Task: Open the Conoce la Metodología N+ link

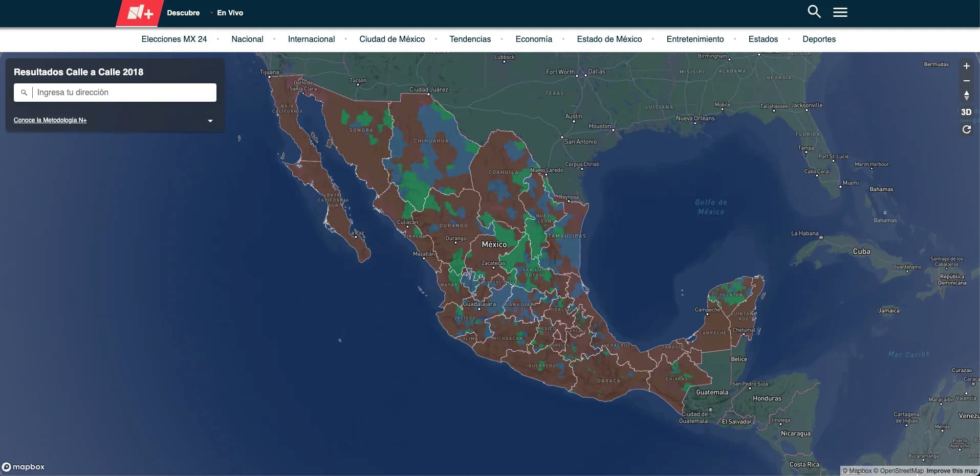Action: [x=50, y=120]
